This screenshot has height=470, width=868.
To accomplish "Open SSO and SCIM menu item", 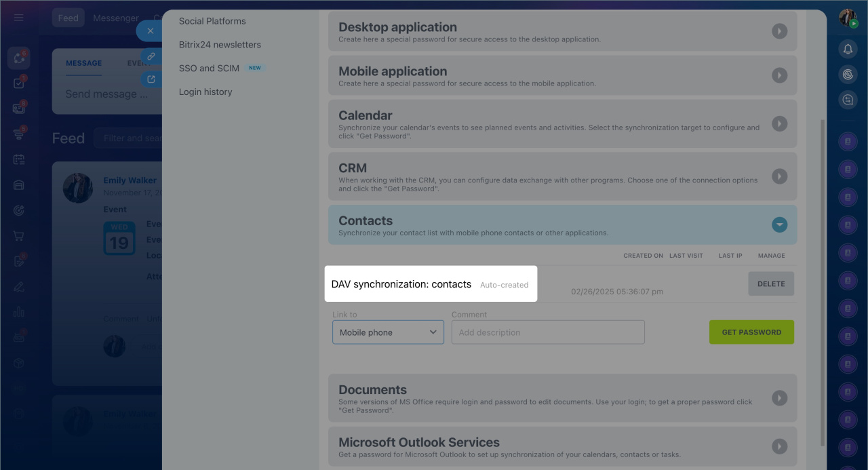I will pos(209,68).
